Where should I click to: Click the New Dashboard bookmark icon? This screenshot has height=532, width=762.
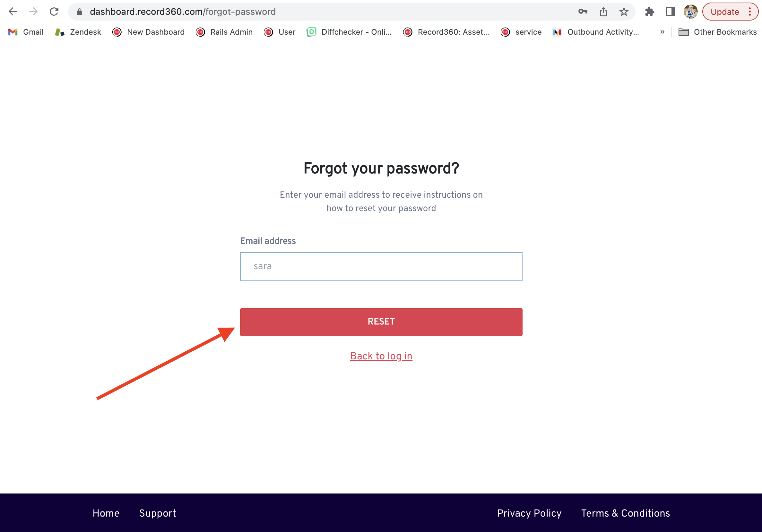click(117, 31)
